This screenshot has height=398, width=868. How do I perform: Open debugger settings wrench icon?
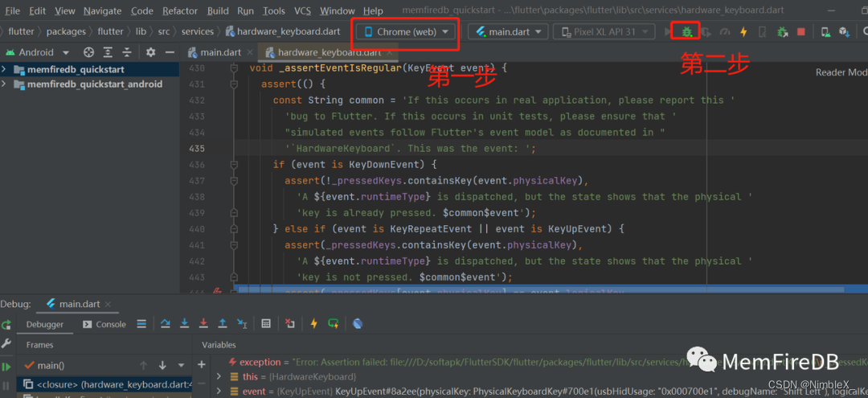pos(6,344)
